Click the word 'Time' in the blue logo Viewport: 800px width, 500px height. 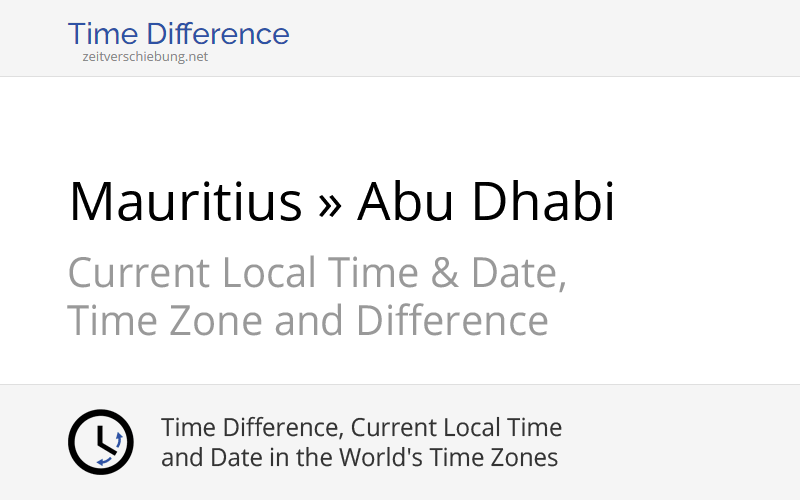click(102, 34)
